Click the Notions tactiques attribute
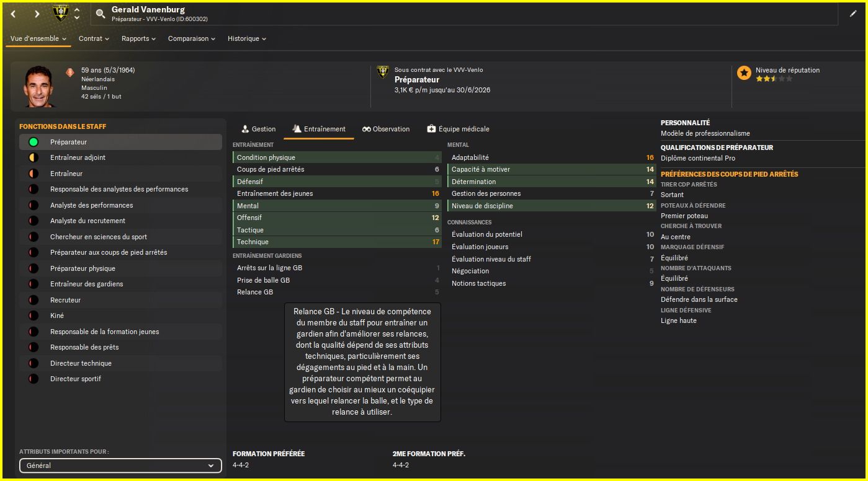The height and width of the screenshot is (481, 868). coord(552,283)
